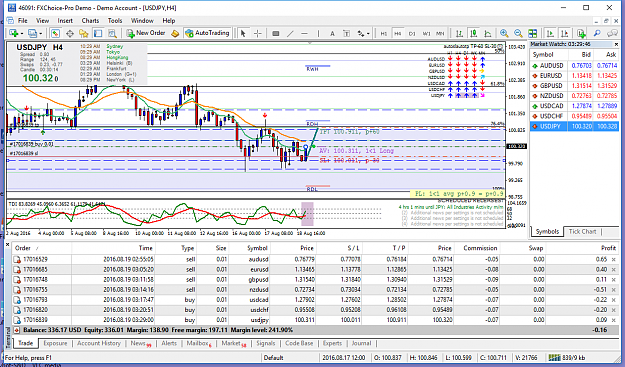Viewport: 625px width, 367px height.
Task: Zoom out on the chart
Action: [x=518, y=33]
